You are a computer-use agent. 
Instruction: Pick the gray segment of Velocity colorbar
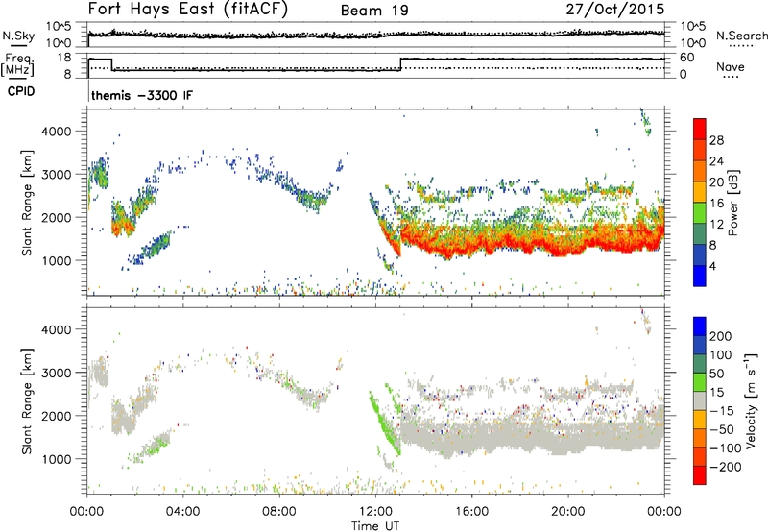tap(700, 400)
